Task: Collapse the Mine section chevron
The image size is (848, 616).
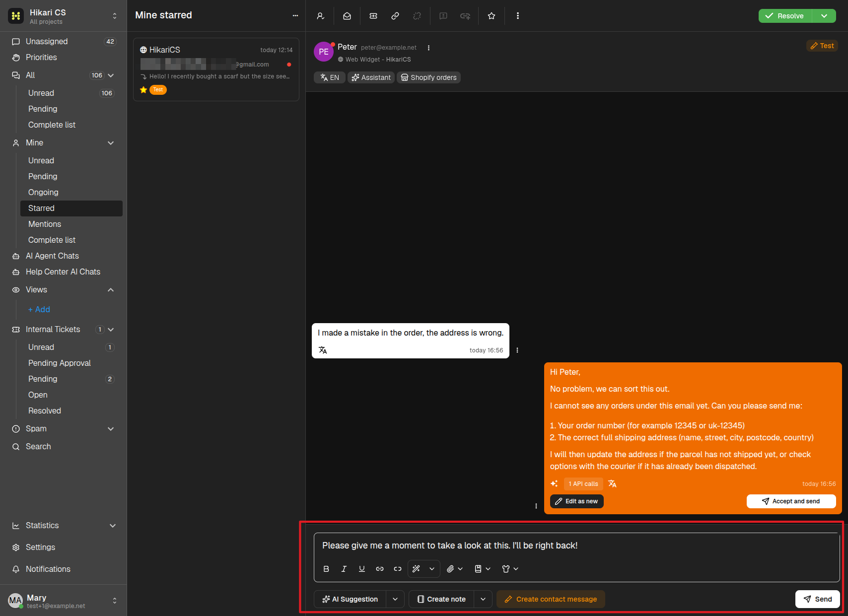Action: [x=111, y=143]
